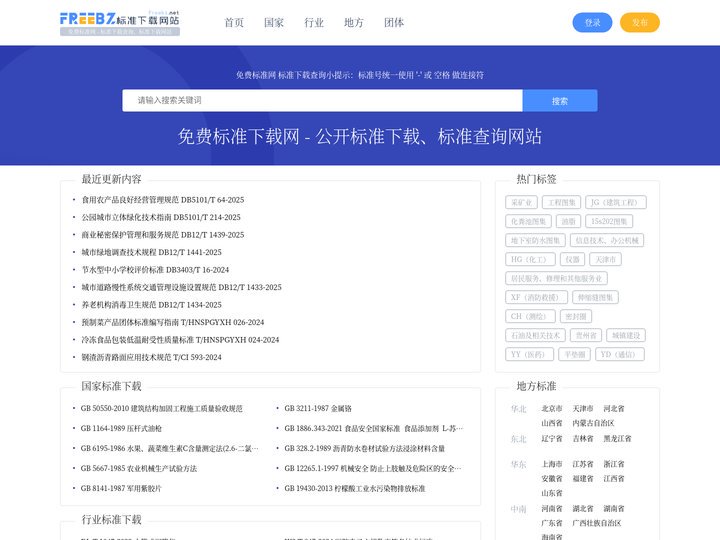Image resolution: width=720 pixels, height=540 pixels.
Task: Open GB 328.2-1989 沥青防水卷材试验方法
Action: [x=365, y=448]
